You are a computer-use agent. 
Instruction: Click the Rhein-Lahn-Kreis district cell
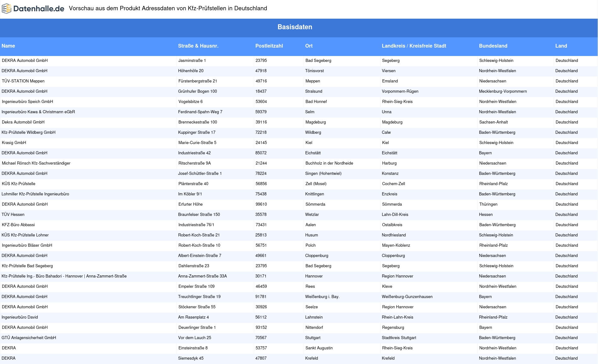(397, 317)
